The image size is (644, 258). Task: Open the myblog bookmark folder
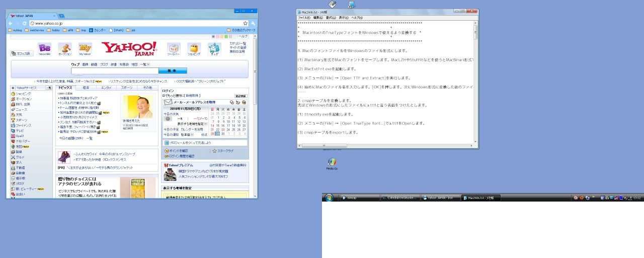pyautogui.click(x=15, y=30)
